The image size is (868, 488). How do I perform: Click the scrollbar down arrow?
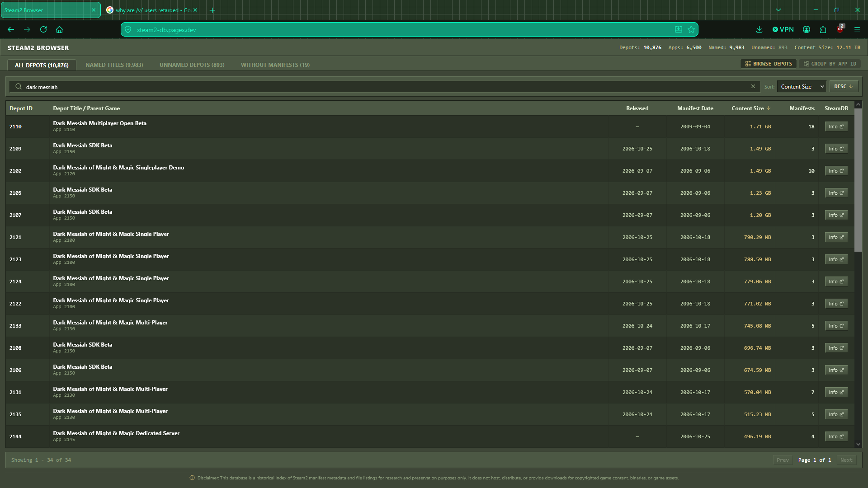[x=858, y=444]
